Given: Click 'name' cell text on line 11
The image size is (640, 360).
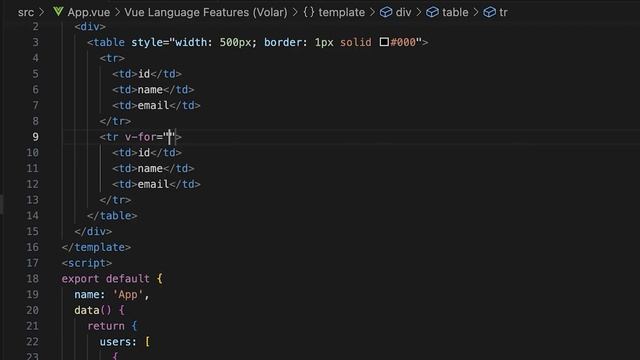Looking at the screenshot, I should click(150, 169).
